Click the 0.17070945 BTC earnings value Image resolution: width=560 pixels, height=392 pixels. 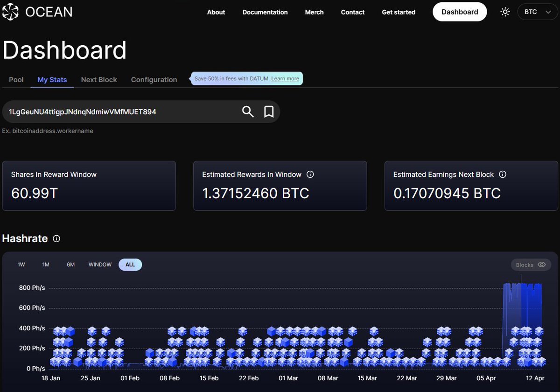[447, 193]
